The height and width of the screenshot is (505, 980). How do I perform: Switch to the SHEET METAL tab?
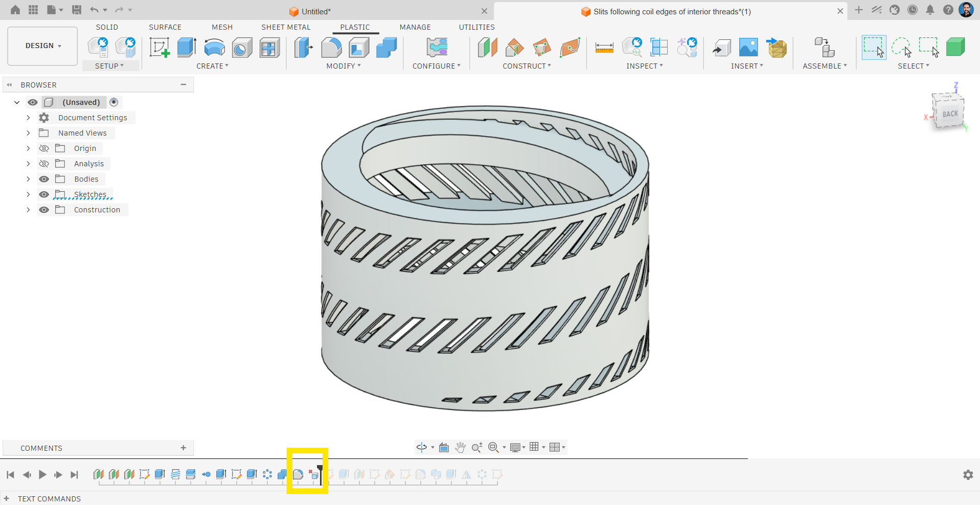pyautogui.click(x=286, y=27)
